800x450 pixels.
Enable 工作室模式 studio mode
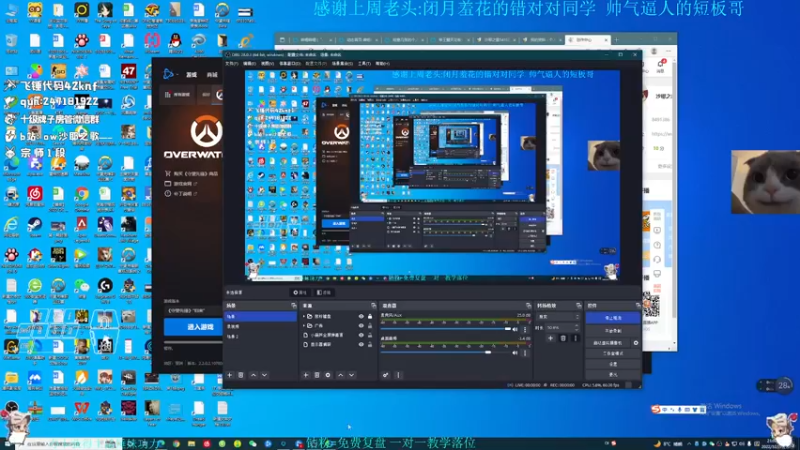coord(613,354)
